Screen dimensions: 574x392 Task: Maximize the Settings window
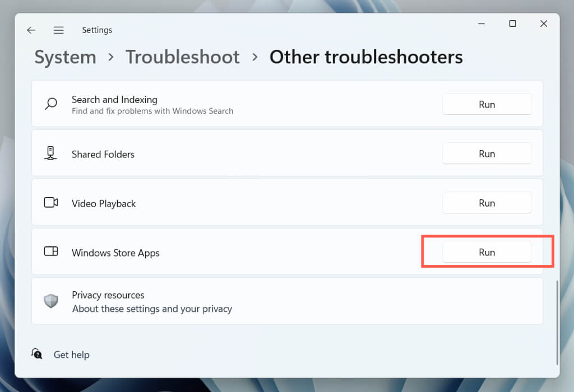tap(512, 24)
